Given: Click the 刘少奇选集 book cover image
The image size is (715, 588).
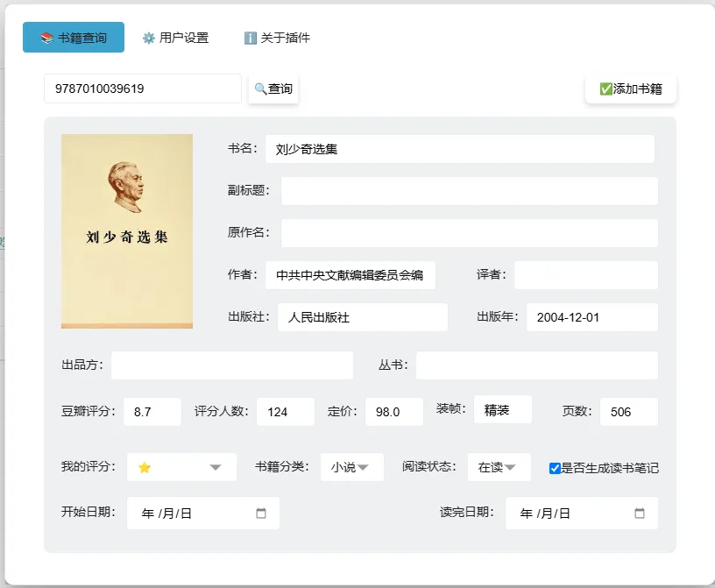Looking at the screenshot, I should point(126,231).
